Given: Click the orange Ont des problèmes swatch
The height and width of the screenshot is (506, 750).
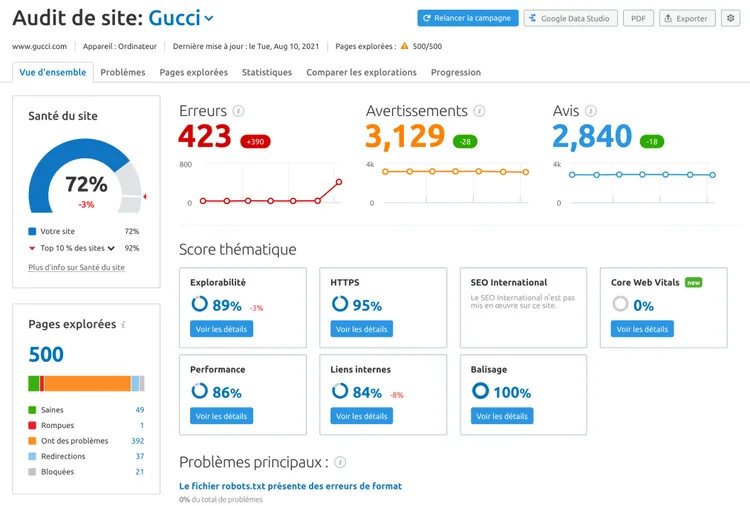Looking at the screenshot, I should [x=32, y=440].
